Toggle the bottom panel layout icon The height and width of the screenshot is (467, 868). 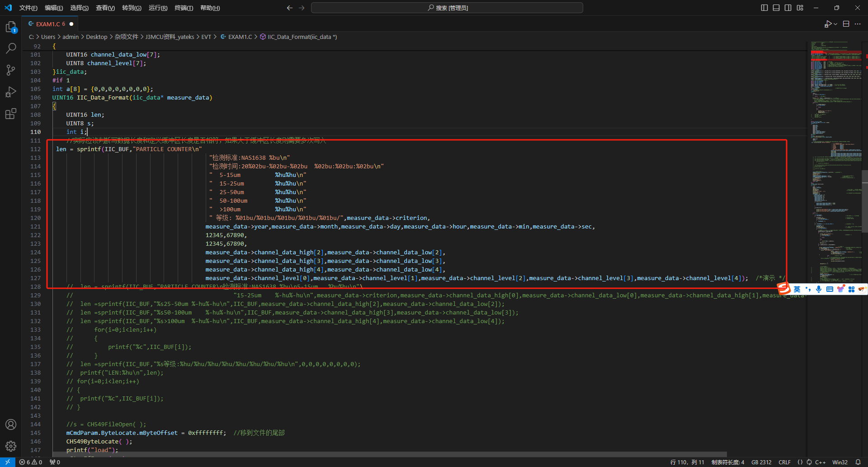(776, 8)
